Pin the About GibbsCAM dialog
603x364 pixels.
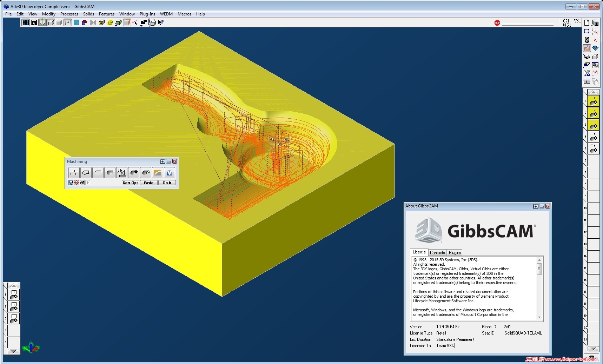536,206
